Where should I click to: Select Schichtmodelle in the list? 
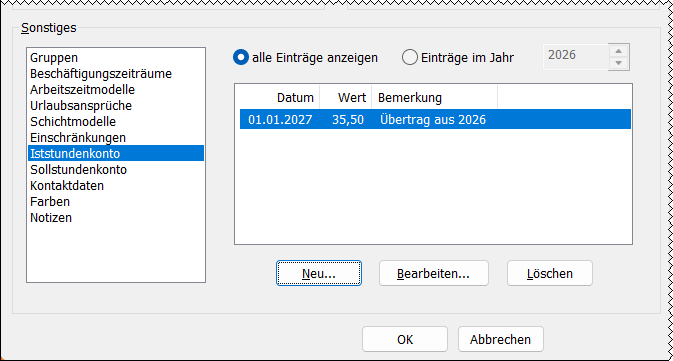coord(116,121)
